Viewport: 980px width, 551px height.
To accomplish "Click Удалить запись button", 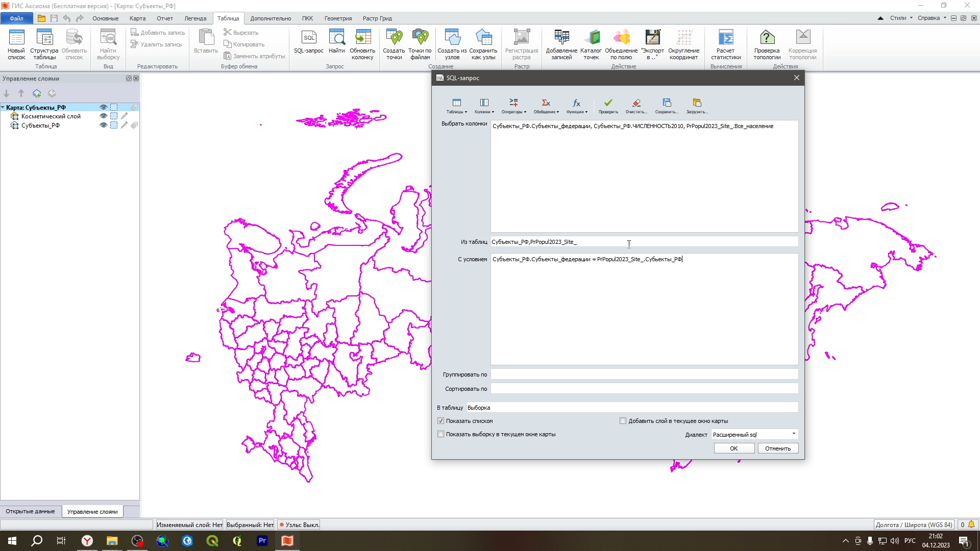I will coord(156,44).
